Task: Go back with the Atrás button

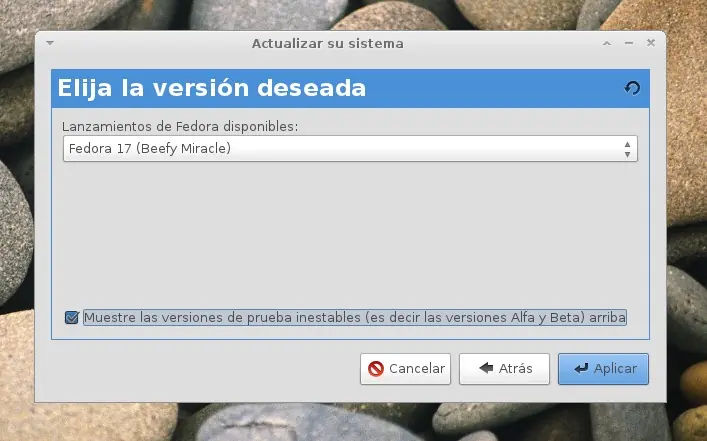Action: [x=504, y=369]
